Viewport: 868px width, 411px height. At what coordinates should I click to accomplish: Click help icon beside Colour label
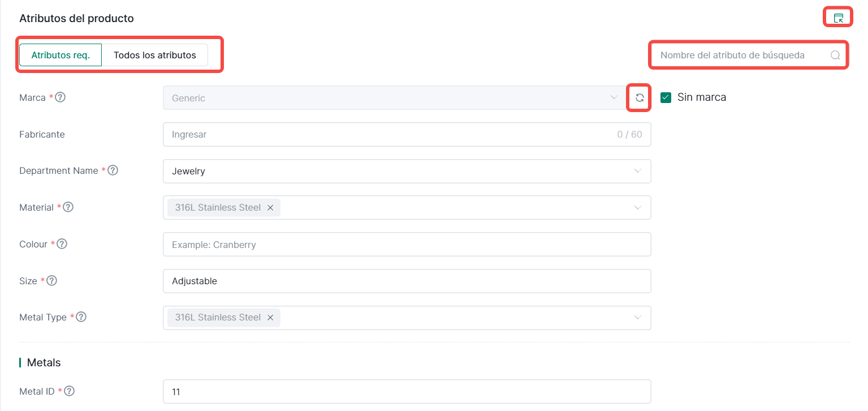point(62,244)
